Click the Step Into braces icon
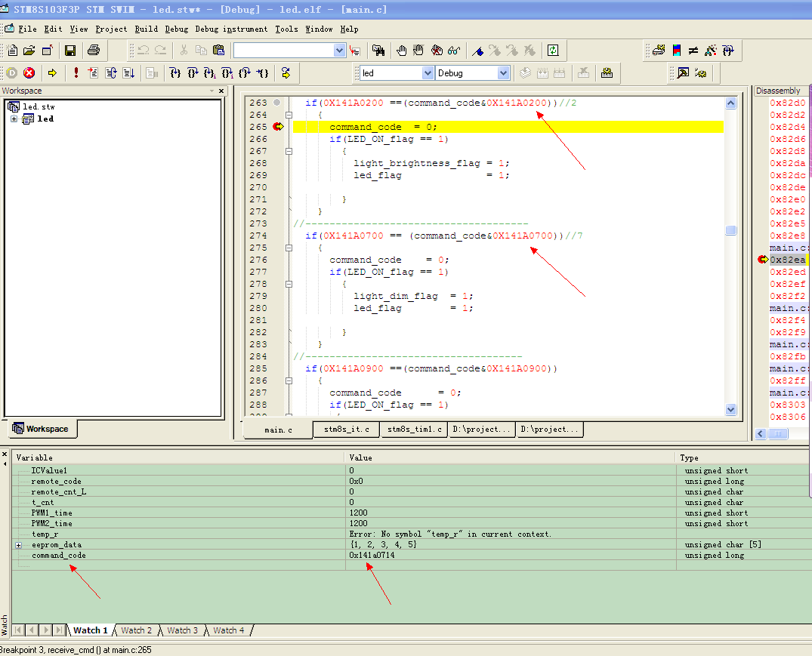The width and height of the screenshot is (812, 656). (x=175, y=73)
